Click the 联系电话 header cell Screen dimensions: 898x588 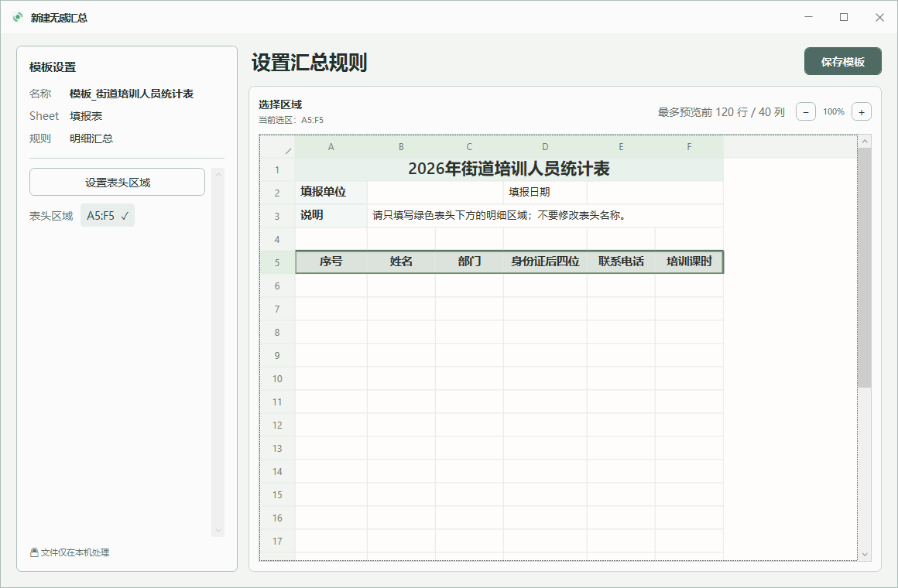(x=621, y=262)
